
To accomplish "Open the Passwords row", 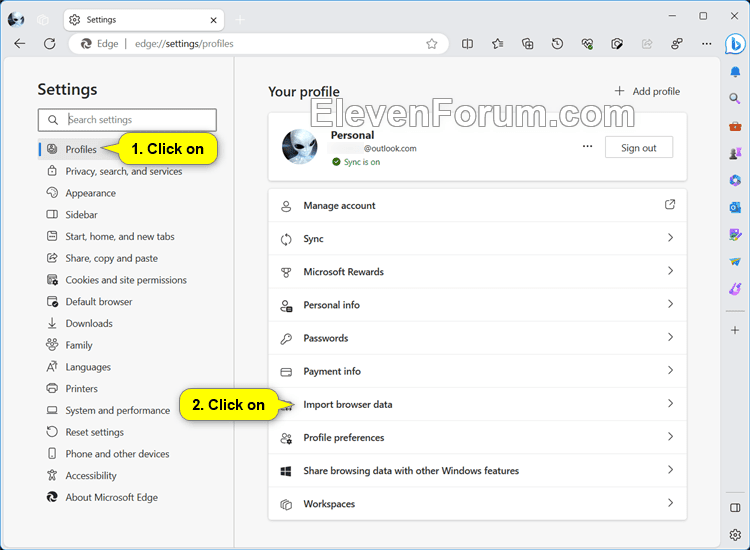I will point(477,338).
